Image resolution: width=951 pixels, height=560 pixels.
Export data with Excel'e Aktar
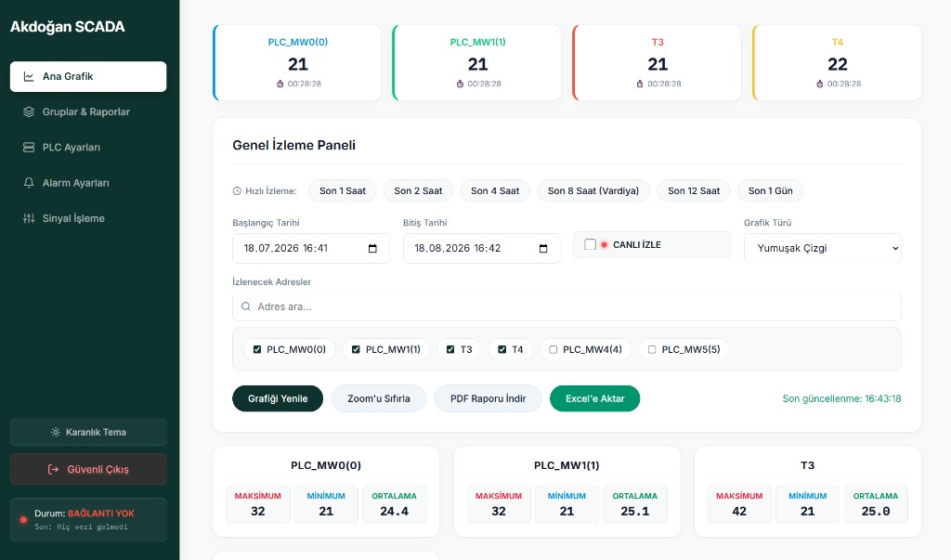click(x=595, y=398)
